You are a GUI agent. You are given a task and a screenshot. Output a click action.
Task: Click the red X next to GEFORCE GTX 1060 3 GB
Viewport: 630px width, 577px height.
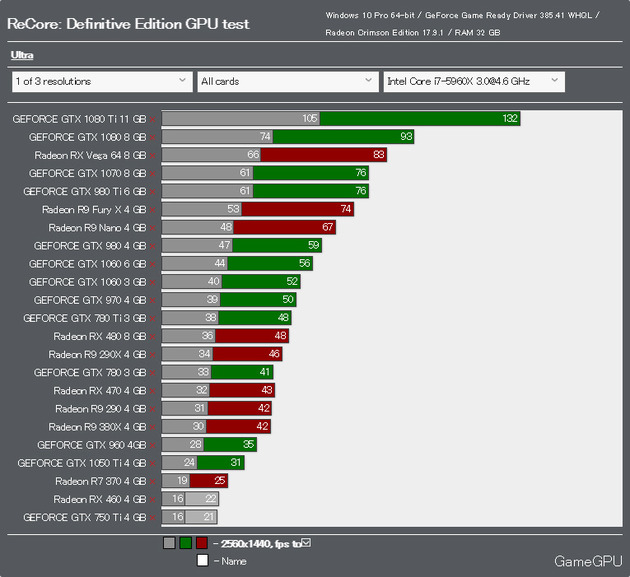point(153,282)
